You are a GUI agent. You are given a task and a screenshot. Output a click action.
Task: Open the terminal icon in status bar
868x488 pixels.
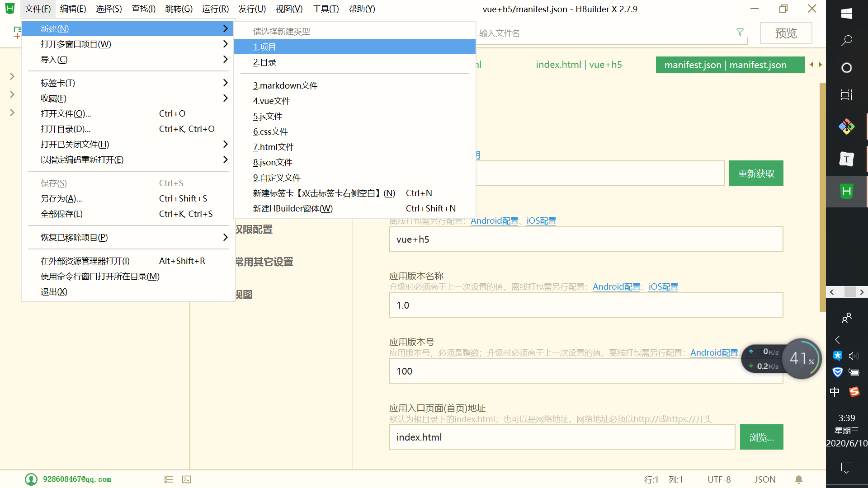[187, 479]
